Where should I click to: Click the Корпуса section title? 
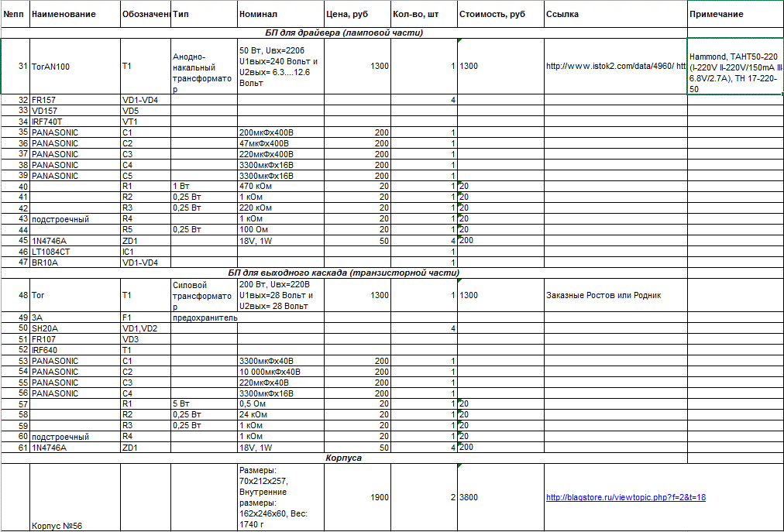point(344,458)
